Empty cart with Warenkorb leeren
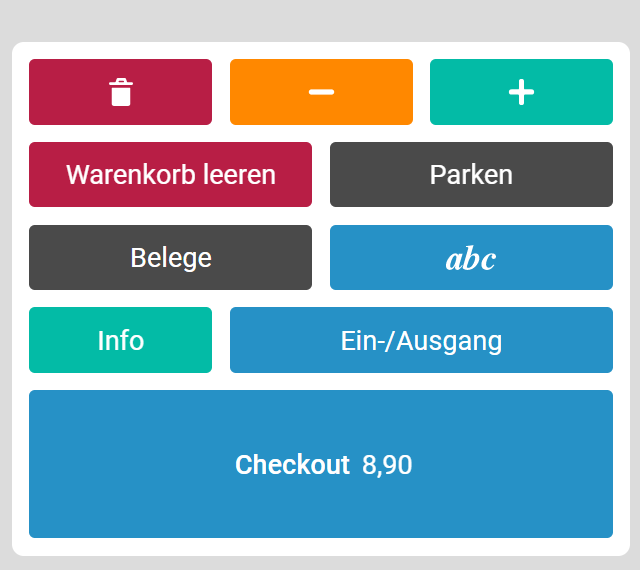 tap(171, 174)
